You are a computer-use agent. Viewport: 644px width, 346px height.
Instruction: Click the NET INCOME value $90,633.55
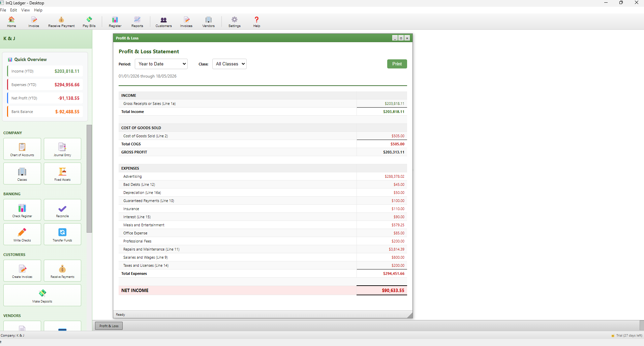pyautogui.click(x=393, y=290)
